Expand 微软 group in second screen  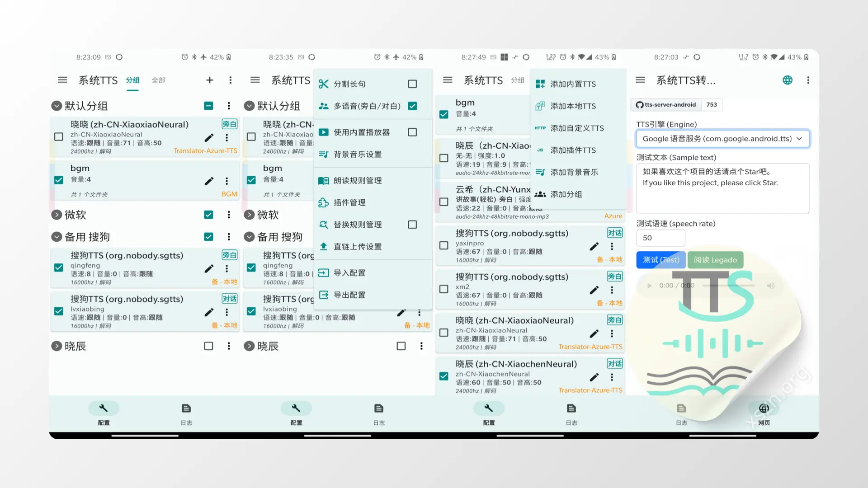click(x=249, y=215)
